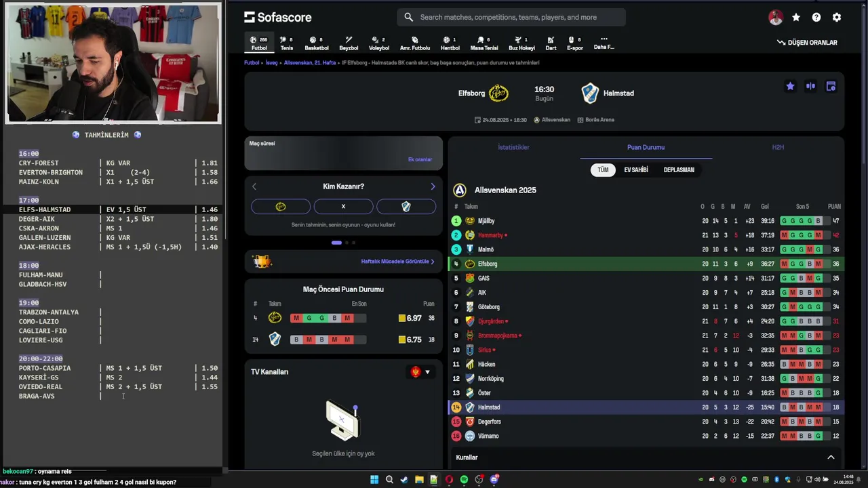Click Halmstad 6.75 rating badge

[x=410, y=340]
